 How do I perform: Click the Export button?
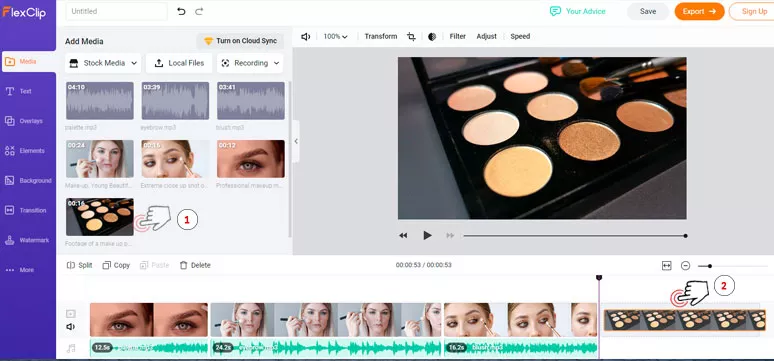[x=699, y=11]
